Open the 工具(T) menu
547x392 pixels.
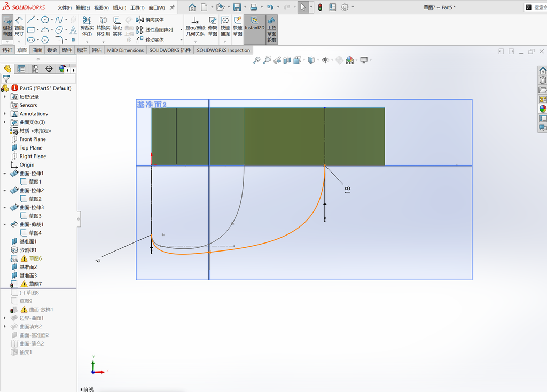point(137,7)
